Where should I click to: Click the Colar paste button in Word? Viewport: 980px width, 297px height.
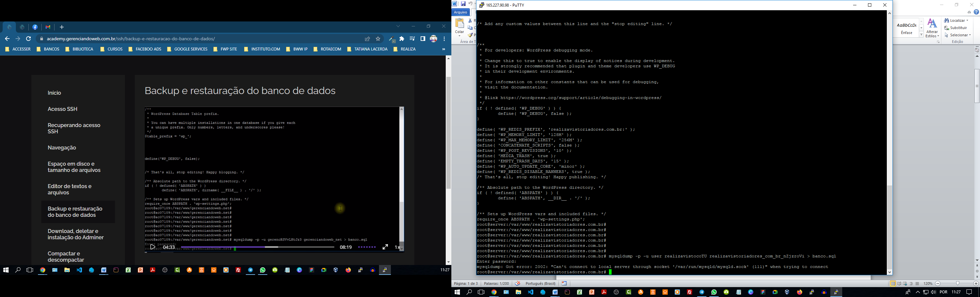tap(460, 27)
